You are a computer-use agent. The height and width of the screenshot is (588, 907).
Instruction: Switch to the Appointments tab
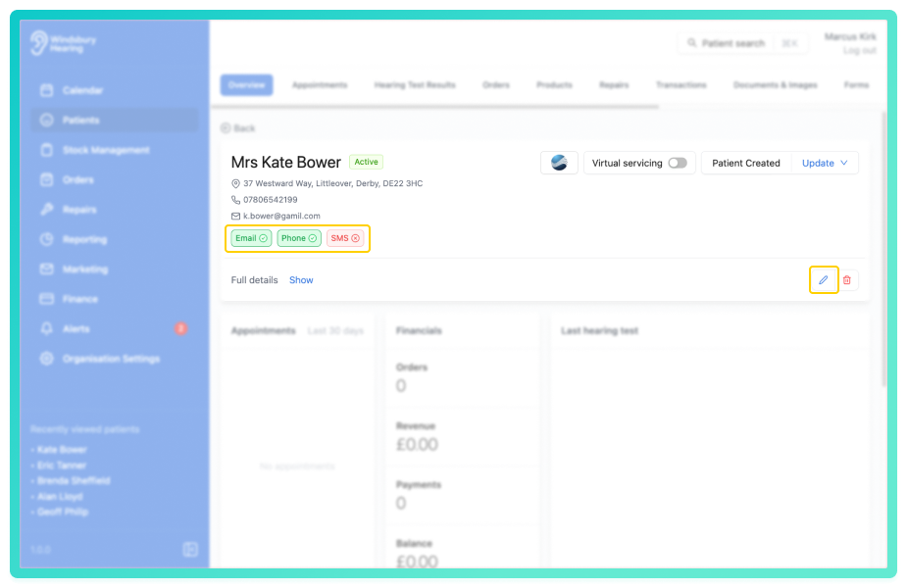pos(320,85)
